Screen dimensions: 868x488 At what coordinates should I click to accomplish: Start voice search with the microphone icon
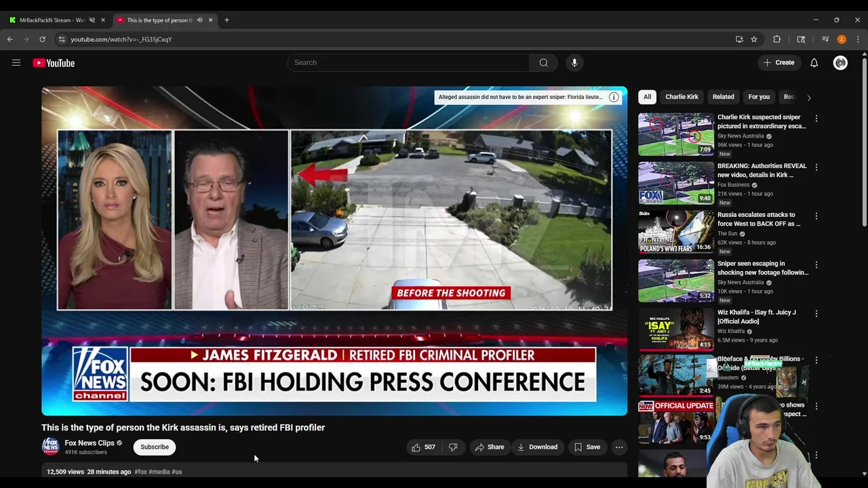574,62
